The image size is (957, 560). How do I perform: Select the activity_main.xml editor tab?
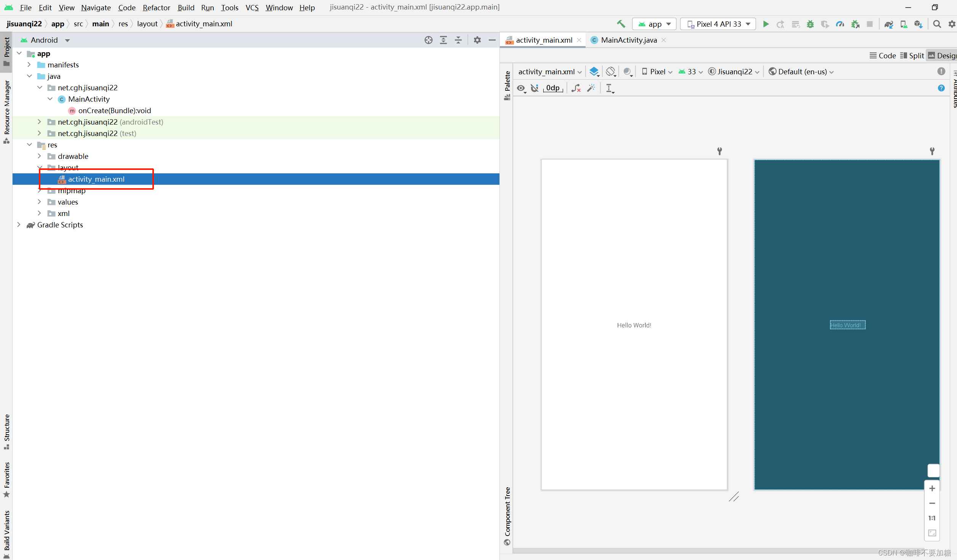(544, 40)
